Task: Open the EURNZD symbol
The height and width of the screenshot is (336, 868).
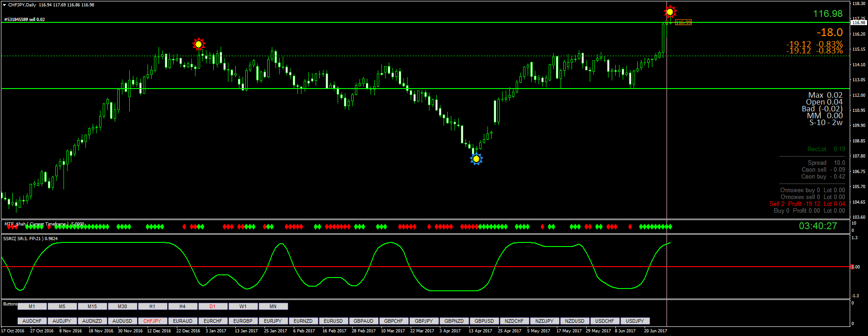Action: [303, 321]
